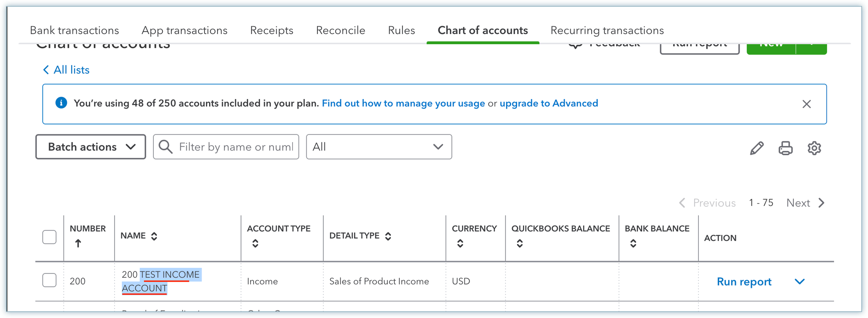
Task: Check the box for account 200
Action: 49,280
